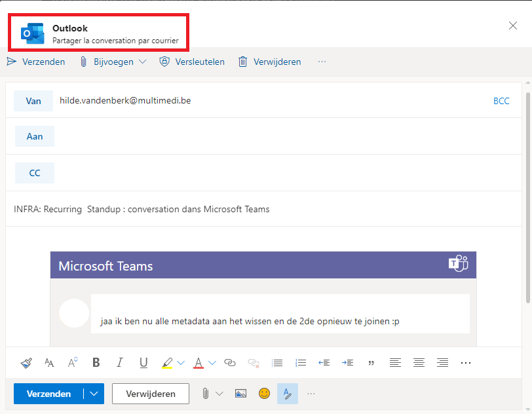Image resolution: width=532 pixels, height=414 pixels.
Task: Apply numbered list formatting
Action: pyautogui.click(x=301, y=363)
